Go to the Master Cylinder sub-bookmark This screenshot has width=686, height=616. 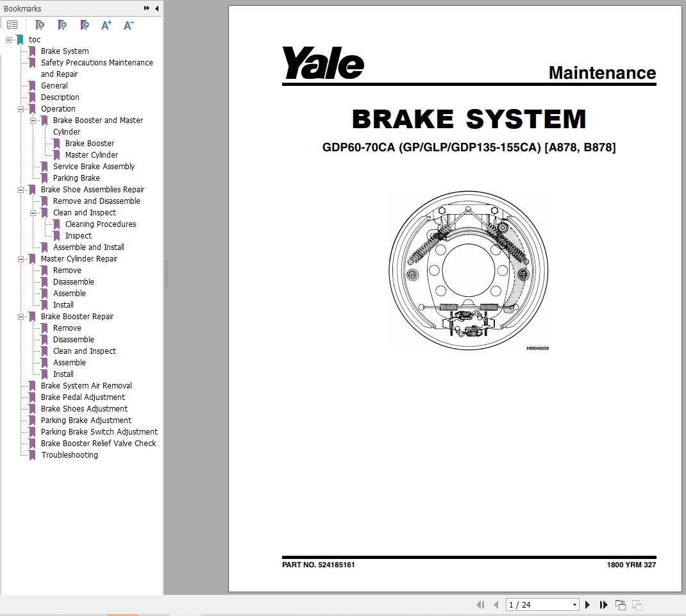pos(92,155)
